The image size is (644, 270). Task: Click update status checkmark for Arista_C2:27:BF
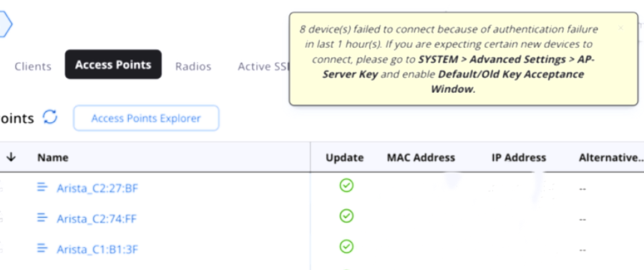pyautogui.click(x=346, y=185)
